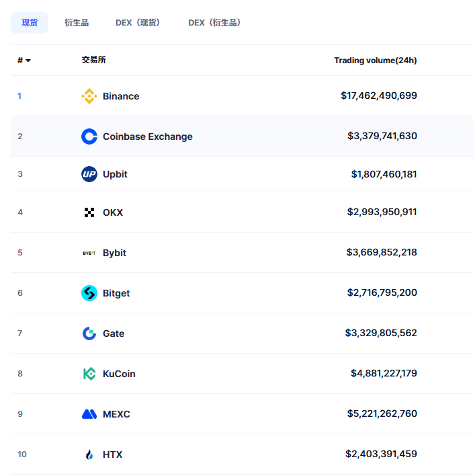Click the value $4,881,227,179
Viewport: 473px width, 476px height.
point(384,373)
